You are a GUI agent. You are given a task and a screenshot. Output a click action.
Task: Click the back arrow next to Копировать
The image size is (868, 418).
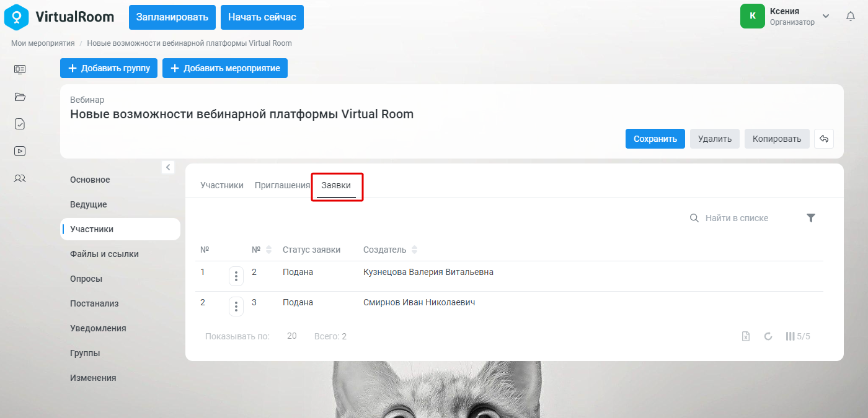[824, 139]
